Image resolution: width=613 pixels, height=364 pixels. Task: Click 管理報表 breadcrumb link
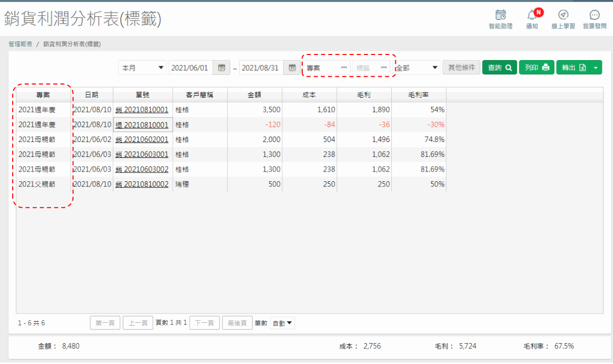coord(20,44)
